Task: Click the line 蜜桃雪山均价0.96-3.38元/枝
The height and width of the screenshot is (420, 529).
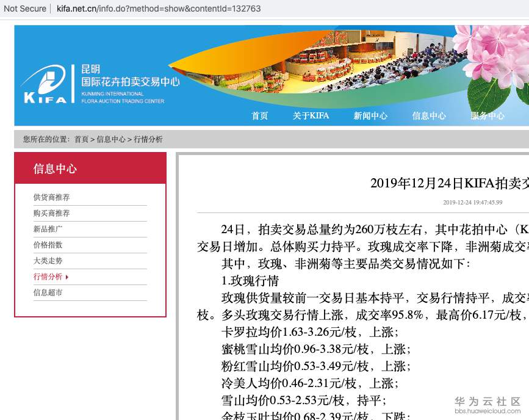Action: coord(316,349)
